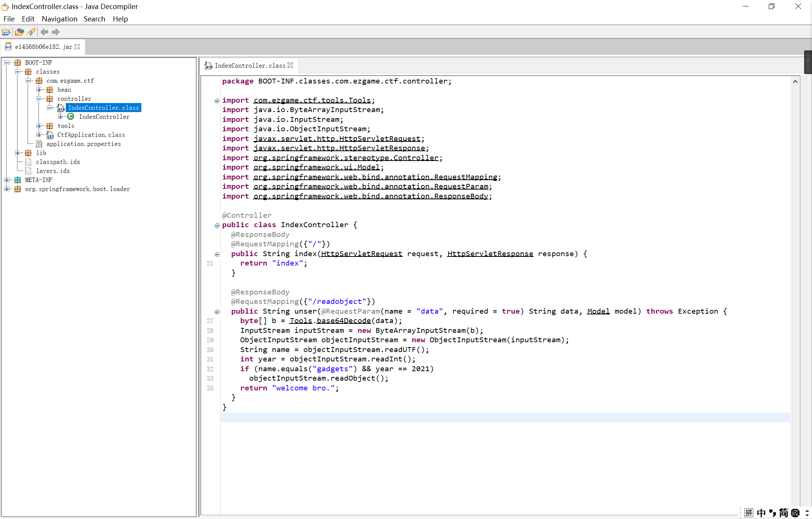This screenshot has height=519, width=812.
Task: Click the Search toolbar icon
Action: 32,32
